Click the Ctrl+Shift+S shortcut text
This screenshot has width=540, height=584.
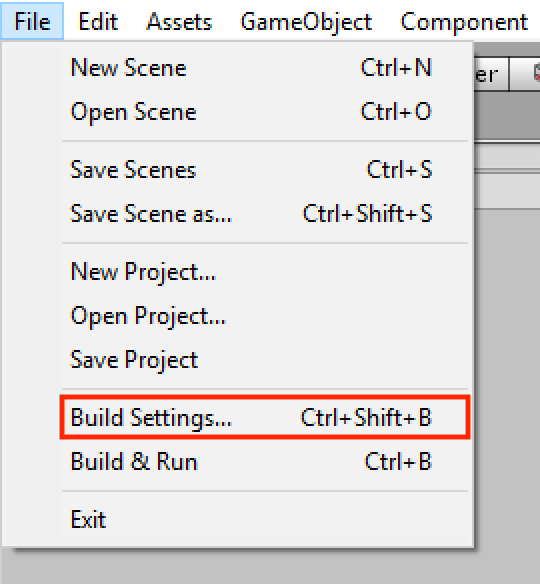click(x=367, y=214)
